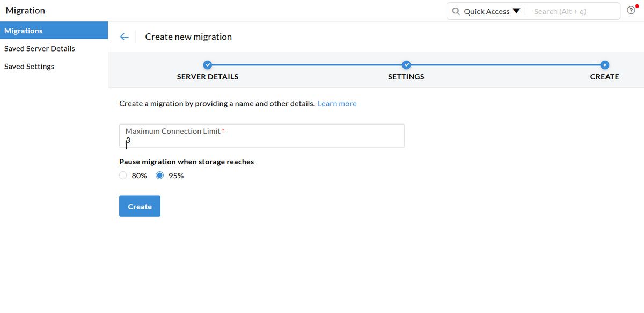This screenshot has height=313, width=644.
Task: Open the Learn more link
Action: pyautogui.click(x=337, y=103)
